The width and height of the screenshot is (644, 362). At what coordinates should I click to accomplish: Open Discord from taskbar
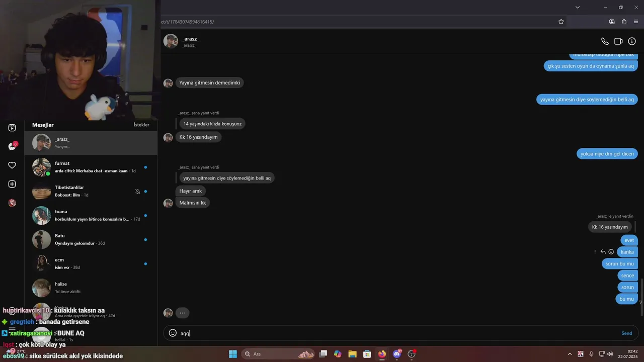397,354
